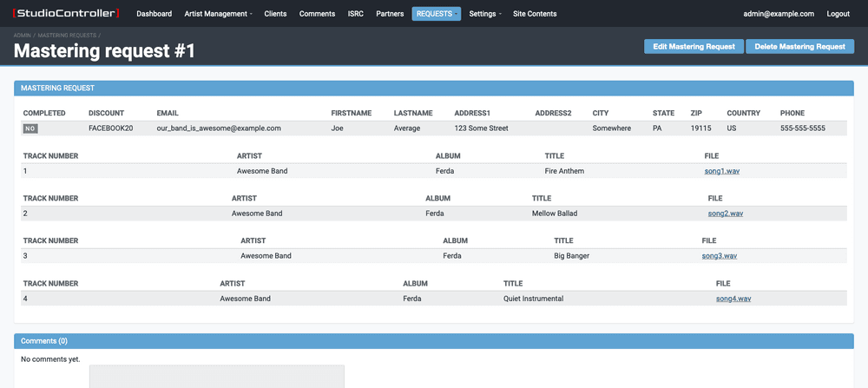Open the Dashboard page

[x=154, y=14]
